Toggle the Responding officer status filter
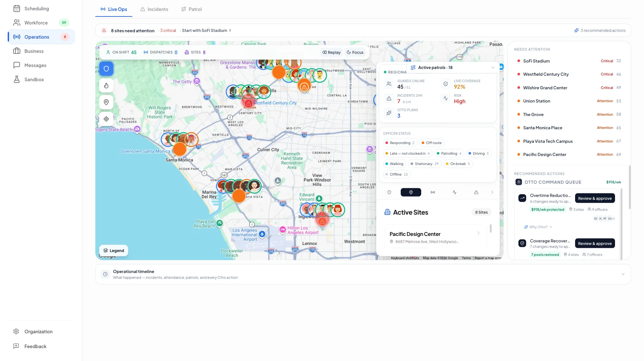644x361 pixels. click(400, 143)
